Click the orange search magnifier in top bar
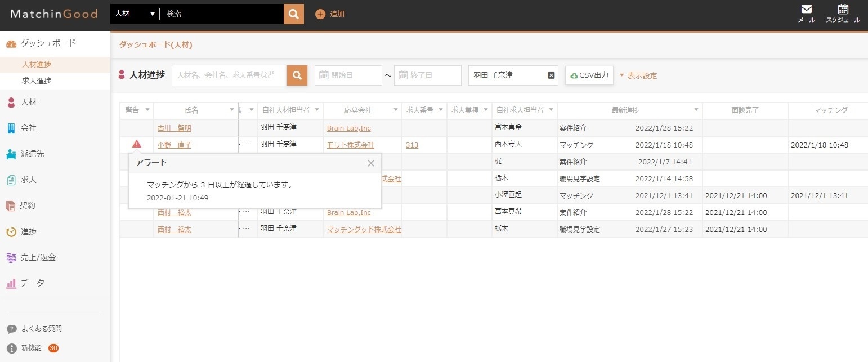Viewport: 868px width, 362px height. coord(293,14)
